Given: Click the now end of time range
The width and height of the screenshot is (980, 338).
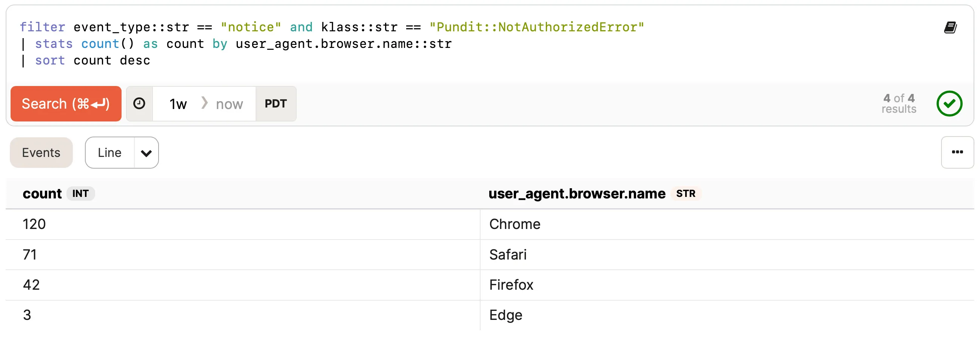Looking at the screenshot, I should pyautogui.click(x=229, y=103).
